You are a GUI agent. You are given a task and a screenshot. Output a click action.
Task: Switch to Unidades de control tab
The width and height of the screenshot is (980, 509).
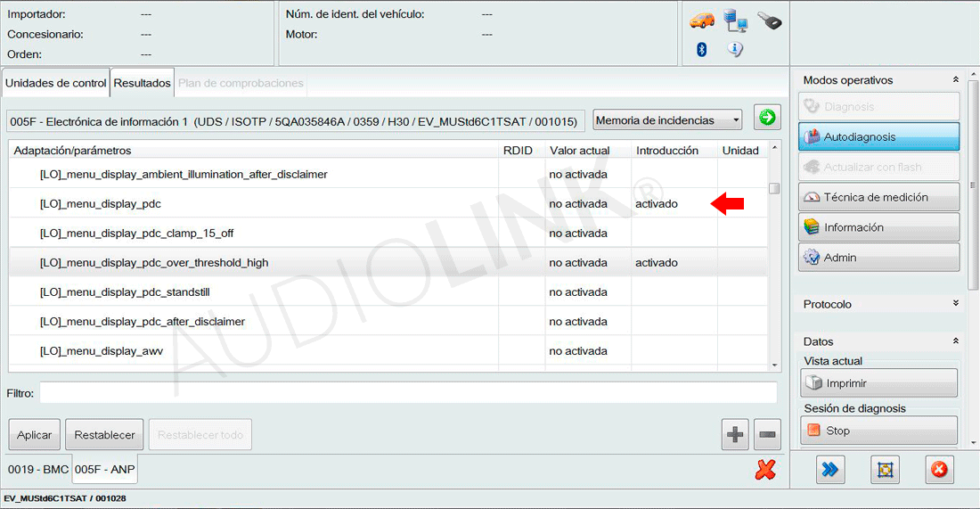[x=55, y=83]
